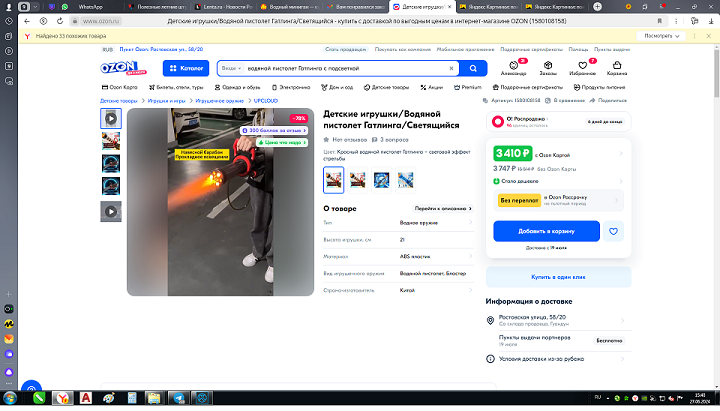The height and width of the screenshot is (411, 720).
Task: Expand the Материал ABS пластик row
Action: coord(398,256)
